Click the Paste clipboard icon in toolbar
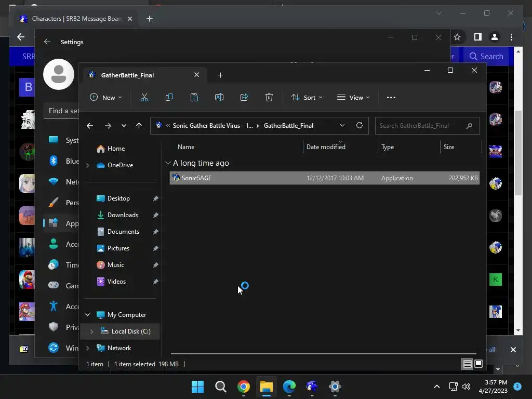Viewport: 532px width, 399px height. click(x=194, y=97)
